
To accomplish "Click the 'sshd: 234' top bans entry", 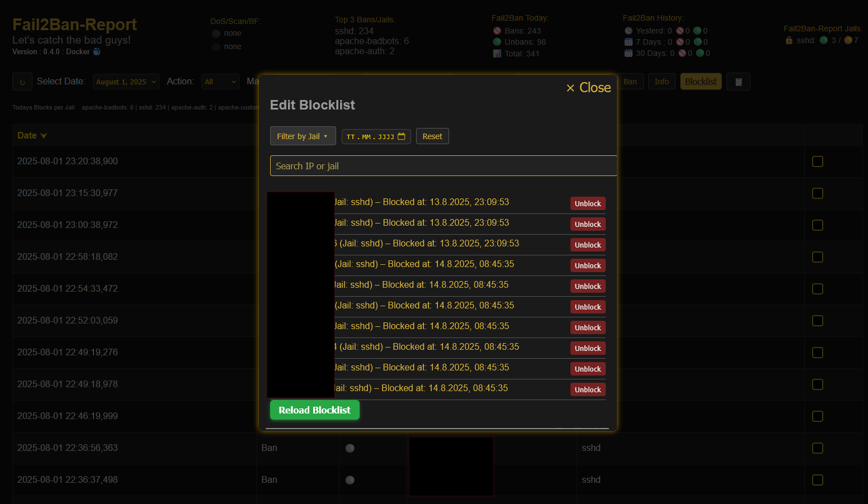I will click(x=354, y=31).
